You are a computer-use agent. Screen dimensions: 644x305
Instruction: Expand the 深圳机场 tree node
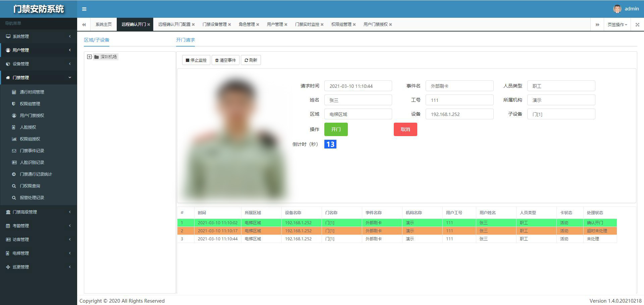pos(89,57)
